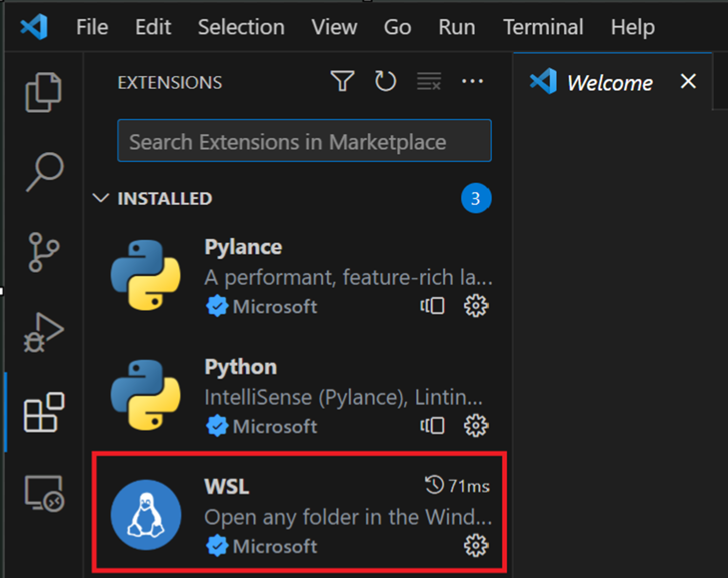Click the EXTENSIONS panel title

click(x=170, y=82)
